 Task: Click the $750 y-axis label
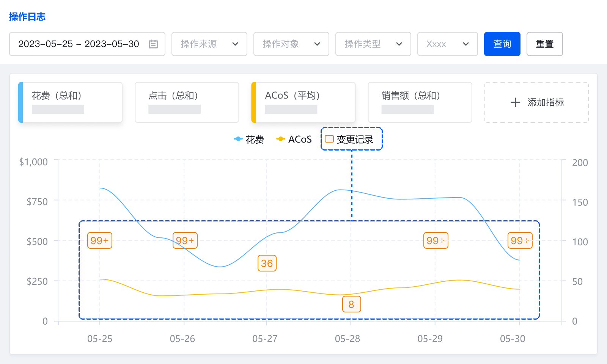37,202
